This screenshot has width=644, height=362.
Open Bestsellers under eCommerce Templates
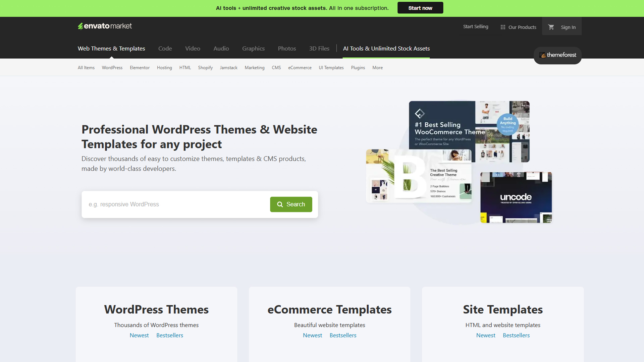(343, 336)
